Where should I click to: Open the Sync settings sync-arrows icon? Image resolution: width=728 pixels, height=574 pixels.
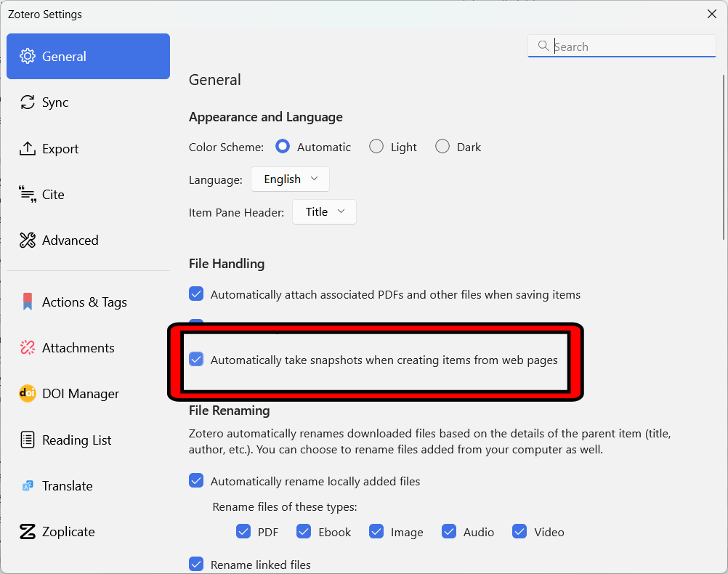[x=28, y=102]
